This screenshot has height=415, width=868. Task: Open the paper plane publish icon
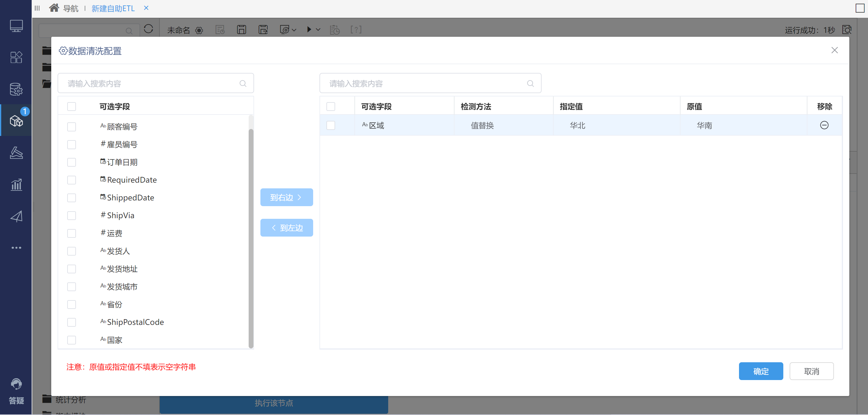16,216
